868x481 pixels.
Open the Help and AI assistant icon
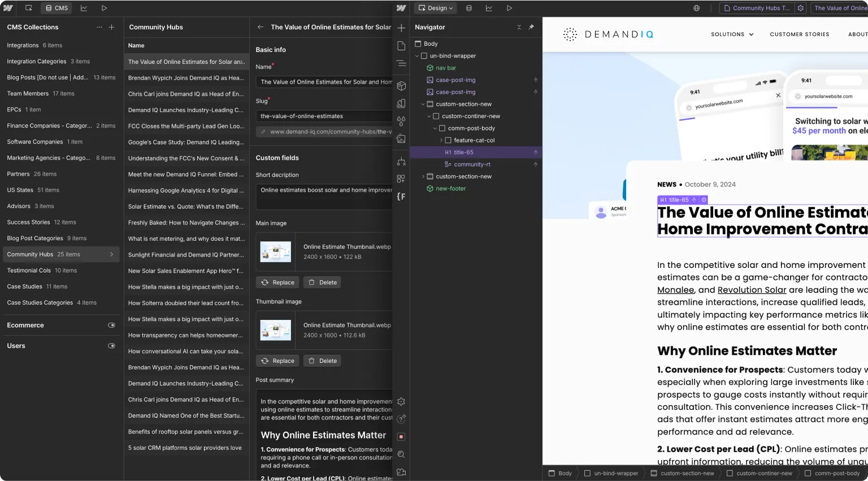401,419
